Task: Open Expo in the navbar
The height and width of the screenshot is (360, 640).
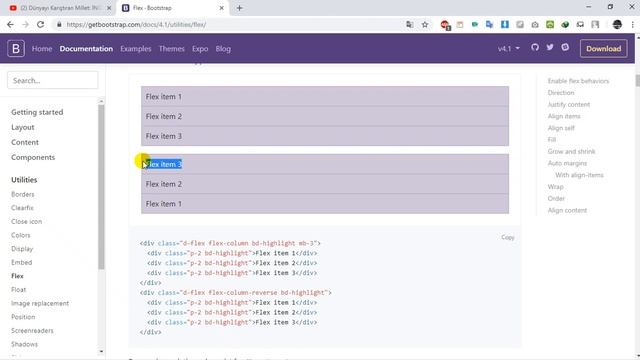Action: pos(200,49)
